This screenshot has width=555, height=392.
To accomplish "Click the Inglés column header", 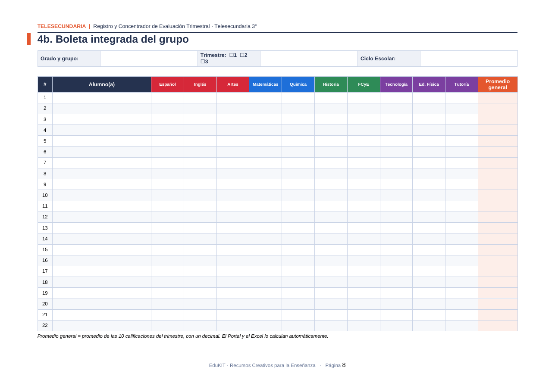I will tap(200, 84).
